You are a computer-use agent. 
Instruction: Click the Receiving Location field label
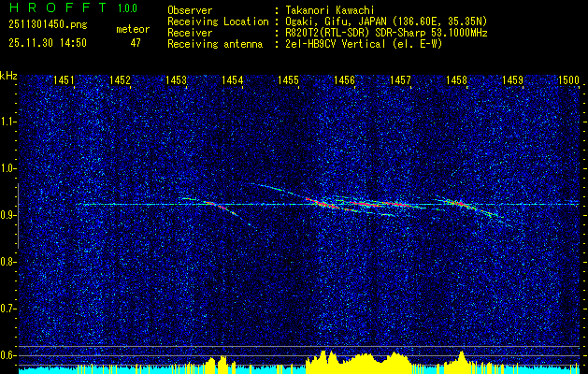pos(218,22)
